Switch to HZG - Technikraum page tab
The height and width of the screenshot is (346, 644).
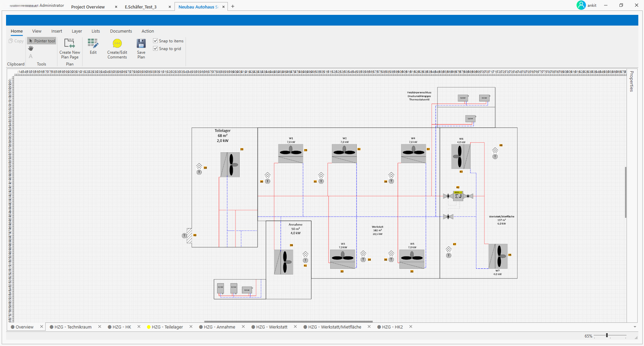(73, 327)
